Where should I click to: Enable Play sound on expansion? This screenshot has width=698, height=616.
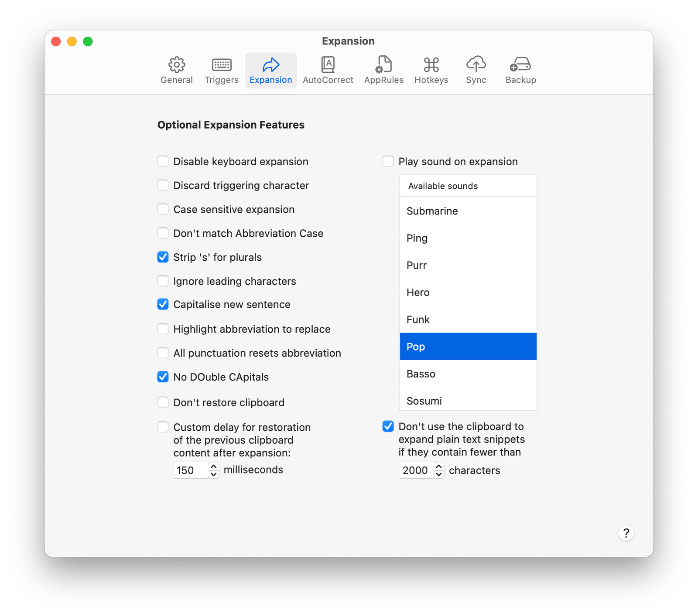(x=388, y=161)
